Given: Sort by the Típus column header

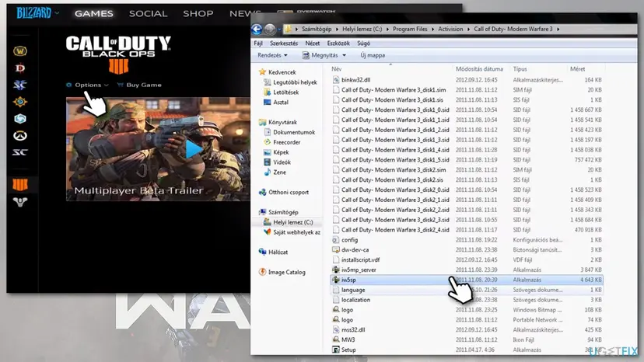Looking at the screenshot, I should 520,69.
